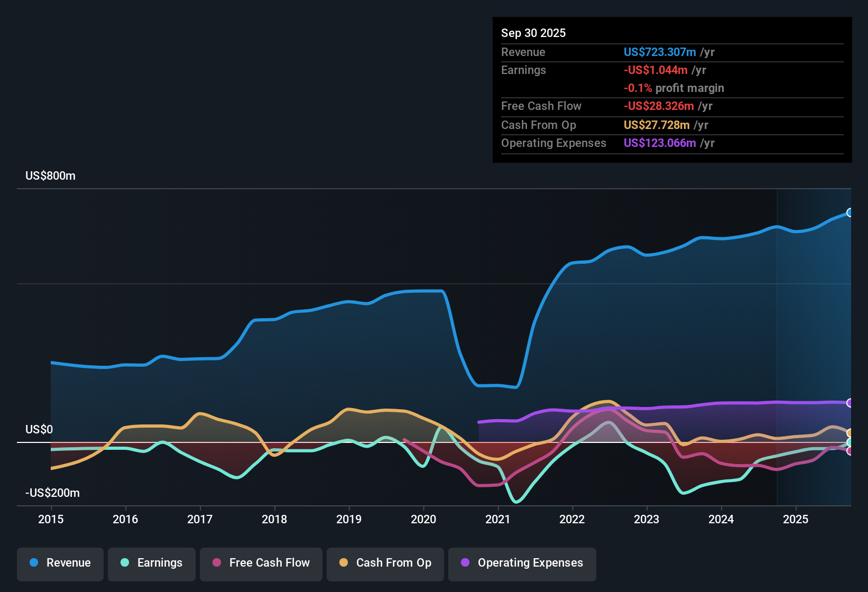Select the purple Operating Expenses legend dot
868x592 pixels.
[464, 563]
